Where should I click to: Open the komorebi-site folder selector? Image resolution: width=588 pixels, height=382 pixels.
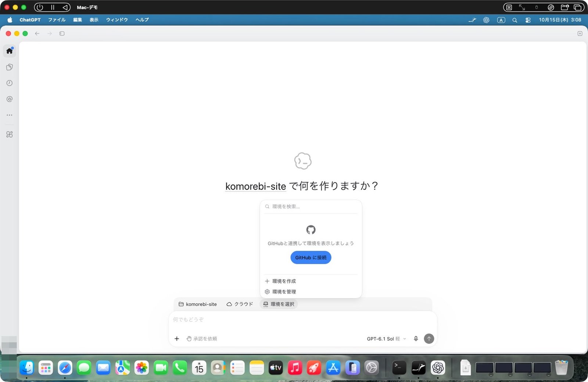click(198, 304)
